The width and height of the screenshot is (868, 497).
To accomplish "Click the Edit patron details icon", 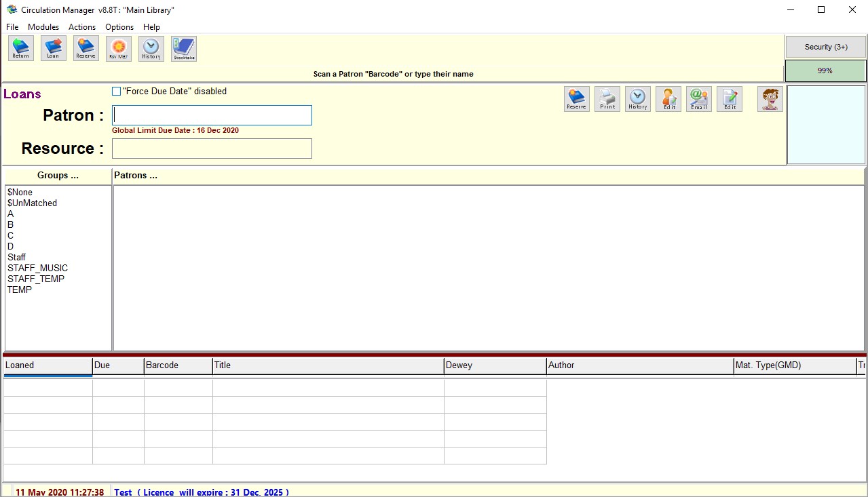I will tap(668, 98).
